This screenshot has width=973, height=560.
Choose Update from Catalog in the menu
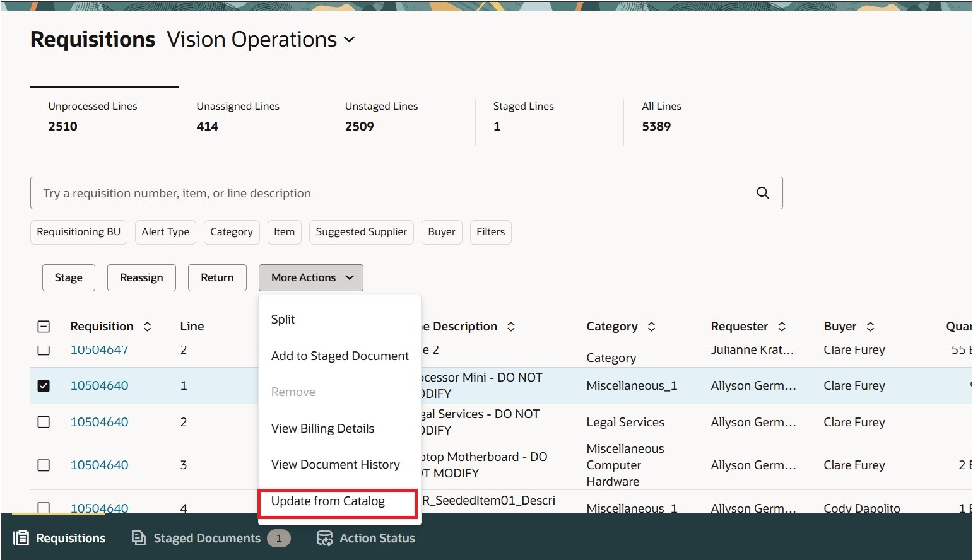point(327,501)
